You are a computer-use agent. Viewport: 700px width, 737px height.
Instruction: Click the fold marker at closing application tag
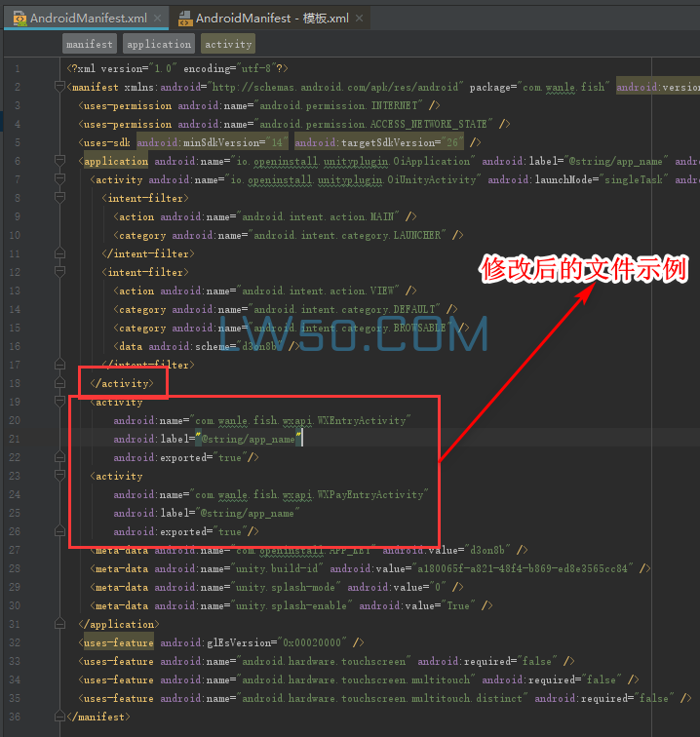pos(58,624)
